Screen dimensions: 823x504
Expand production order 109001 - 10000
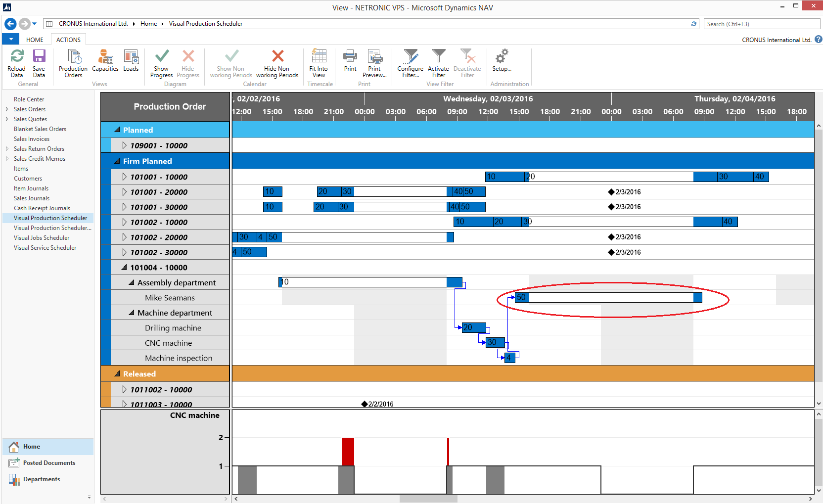pyautogui.click(x=125, y=145)
